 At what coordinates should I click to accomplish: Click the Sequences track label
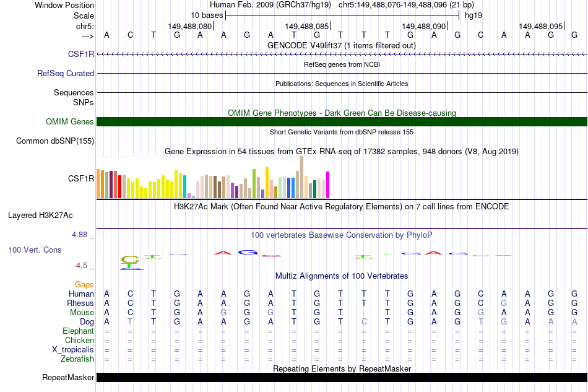(x=74, y=93)
